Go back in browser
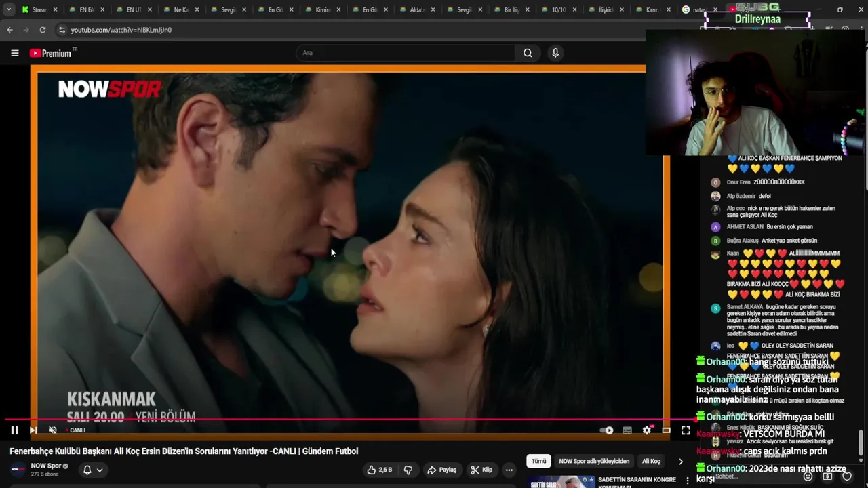Viewport: 868px width, 488px height. (9, 30)
